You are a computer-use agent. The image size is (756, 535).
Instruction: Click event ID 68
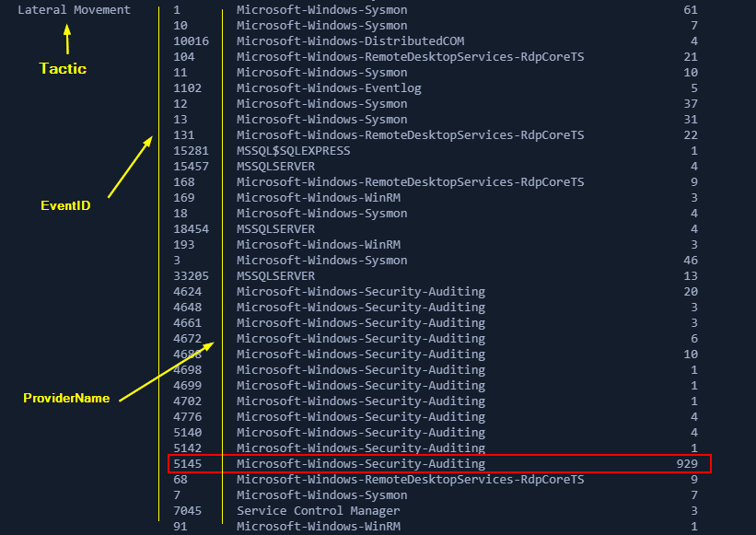point(180,480)
